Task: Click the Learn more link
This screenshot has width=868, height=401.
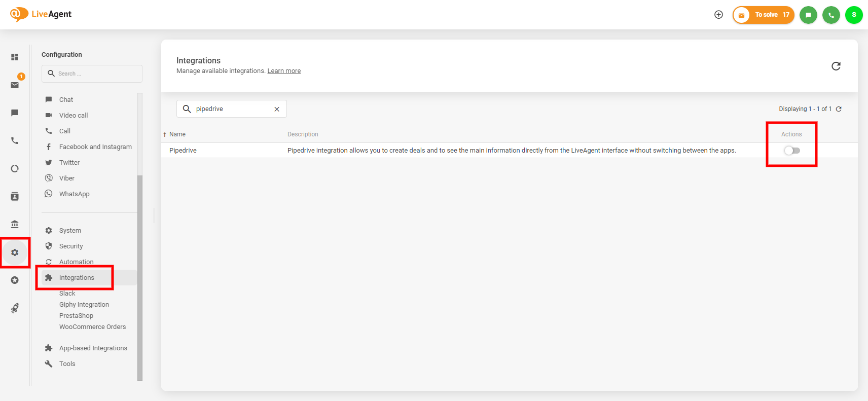Action: pyautogui.click(x=284, y=71)
